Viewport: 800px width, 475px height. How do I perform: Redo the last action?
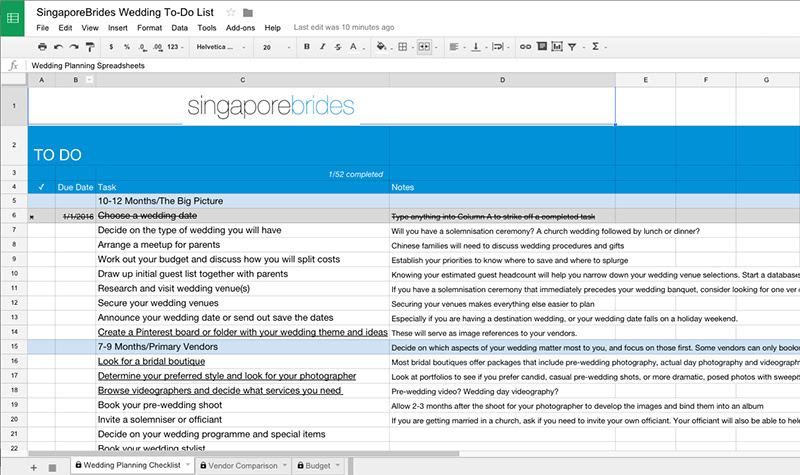(x=74, y=47)
